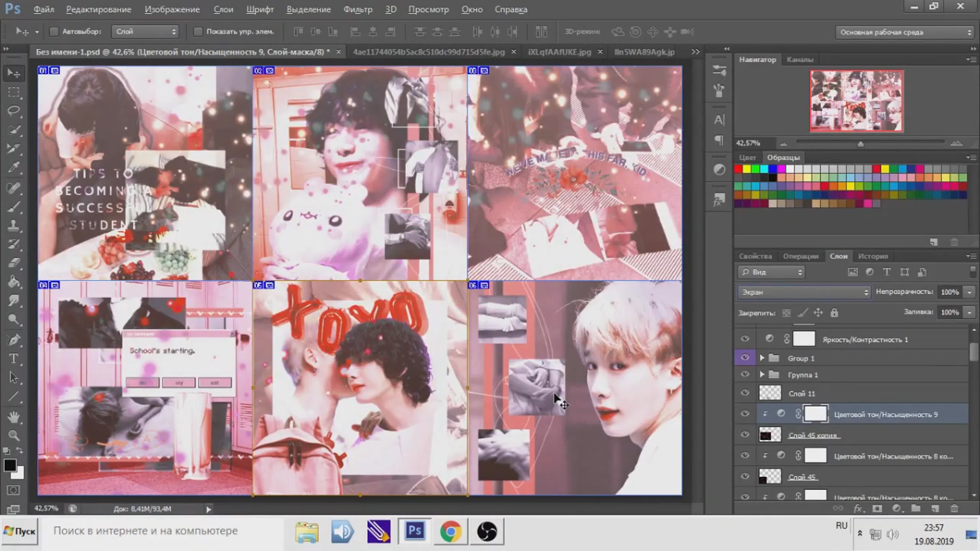The height and width of the screenshot is (551, 980).
Task: Select the Horizontal Type tool
Action: pos(14,358)
